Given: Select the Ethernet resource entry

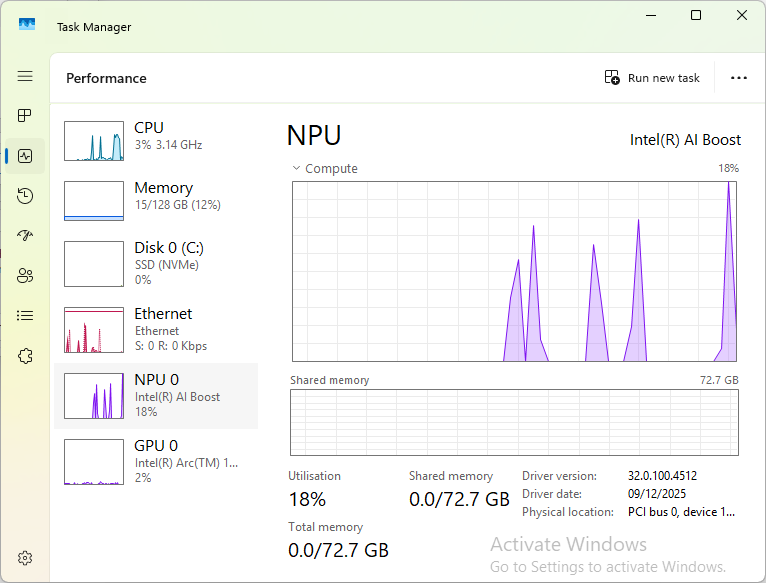Looking at the screenshot, I should click(x=155, y=329).
